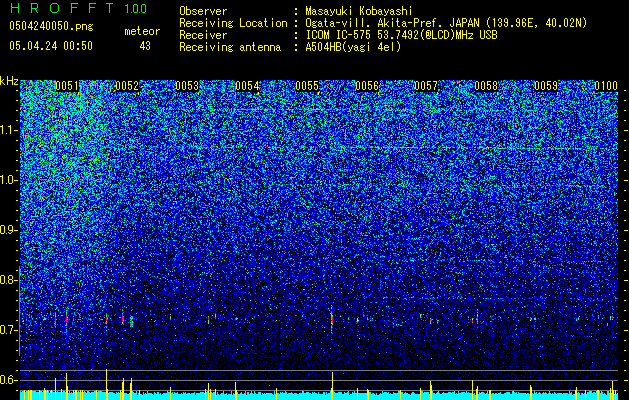The height and width of the screenshot is (400, 629).
Task: Click the antenna text A504HB(yagi 4el)
Action: (x=353, y=47)
